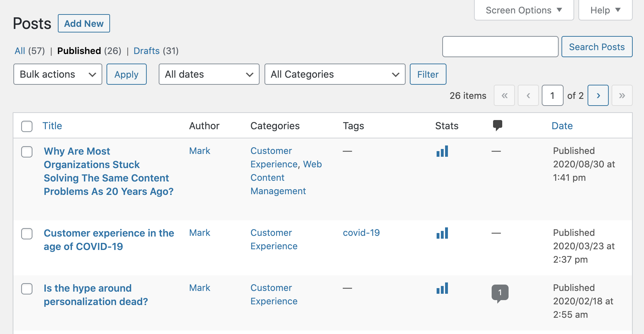The width and height of the screenshot is (644, 334).
Task: Open the Bulk actions dropdown
Action: coord(58,74)
